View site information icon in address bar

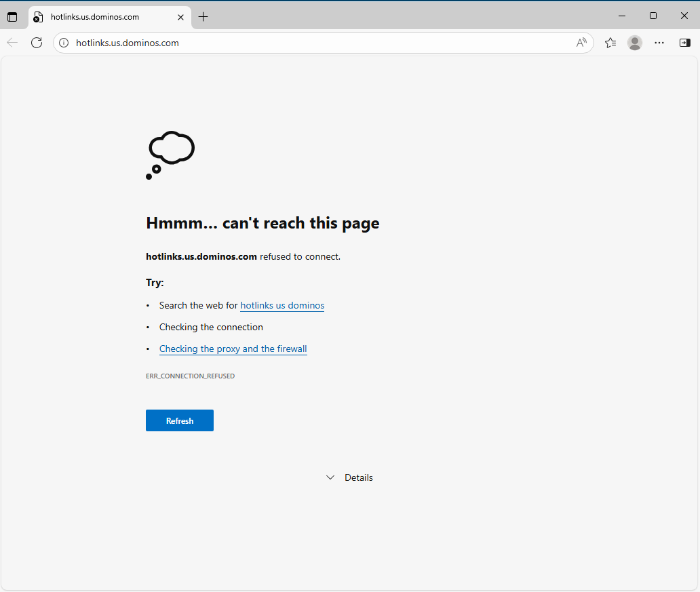pyautogui.click(x=64, y=43)
